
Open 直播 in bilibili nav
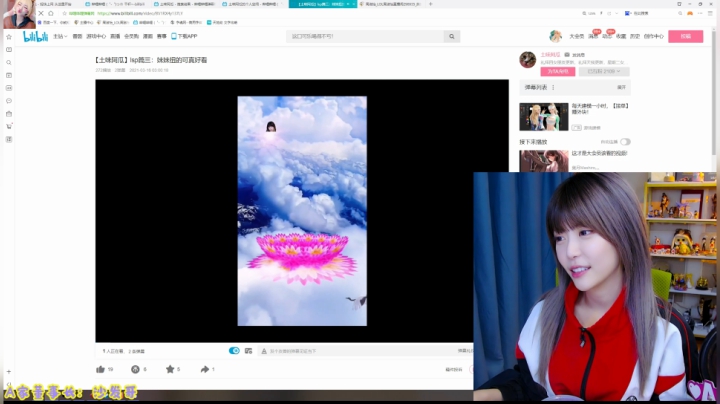tap(115, 36)
